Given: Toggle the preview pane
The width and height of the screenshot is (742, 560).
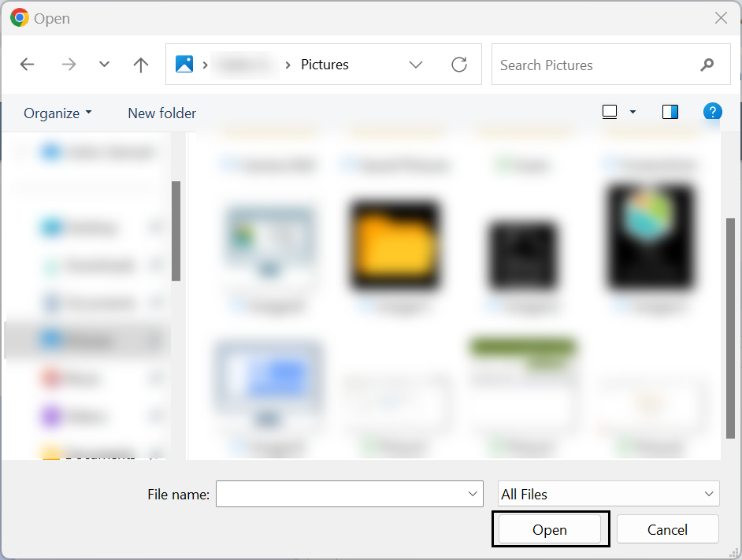Looking at the screenshot, I should (x=670, y=112).
